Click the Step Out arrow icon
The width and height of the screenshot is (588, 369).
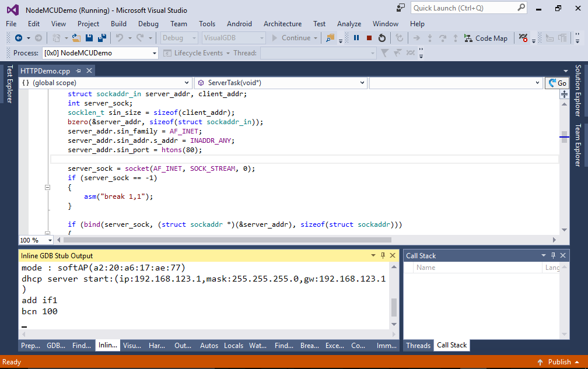tap(455, 38)
